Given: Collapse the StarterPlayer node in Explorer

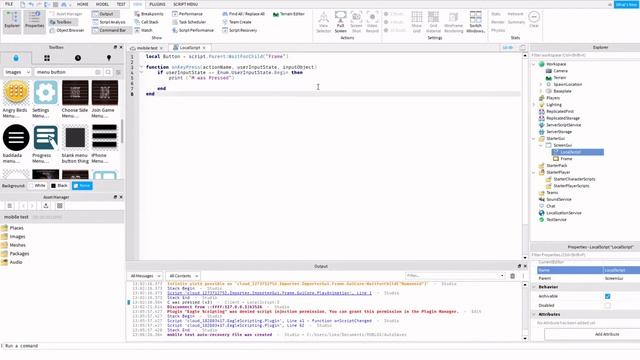Looking at the screenshot, I should click(534, 173).
